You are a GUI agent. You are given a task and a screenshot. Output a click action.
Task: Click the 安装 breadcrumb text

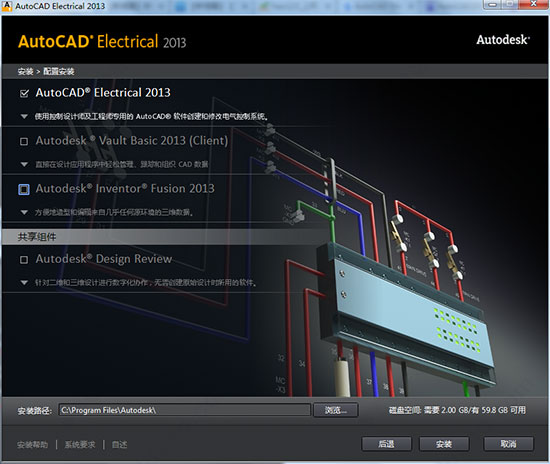click(25, 72)
